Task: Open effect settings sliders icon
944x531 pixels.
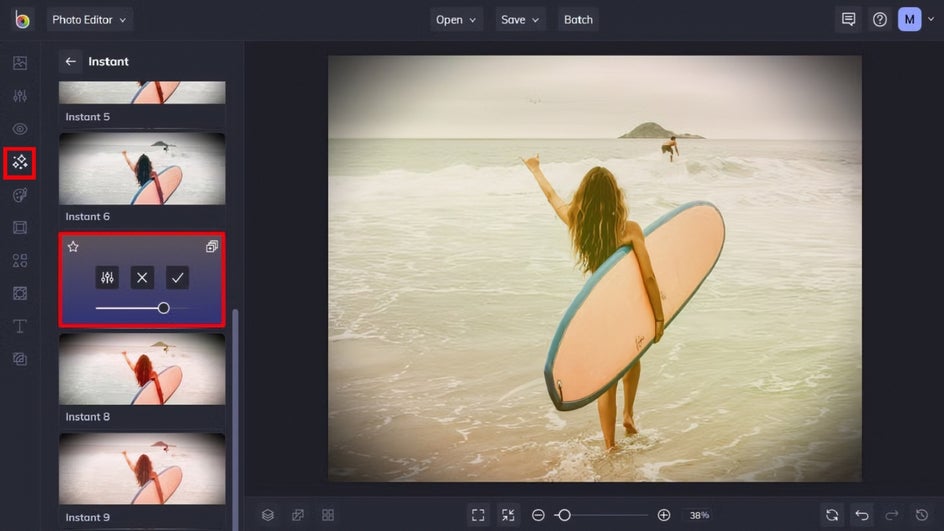Action: (107, 278)
